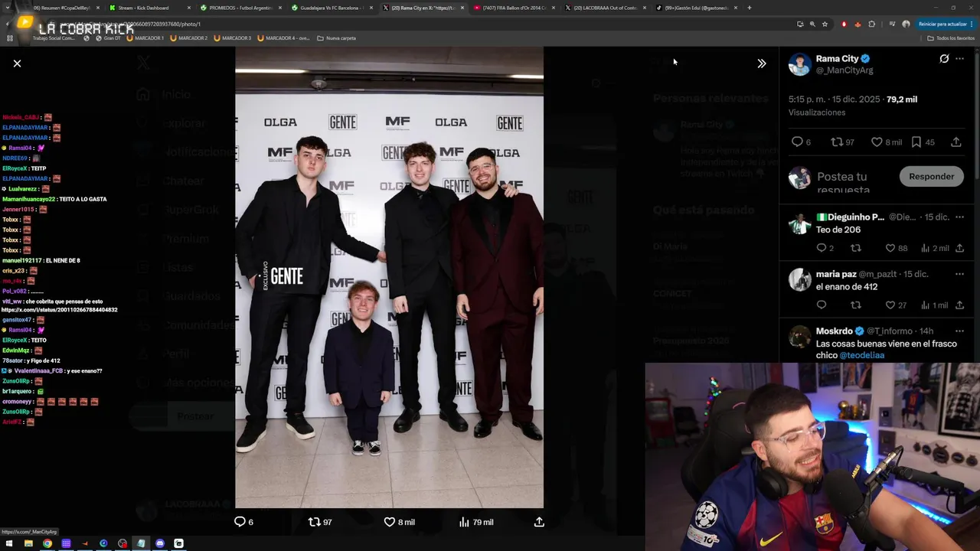Open the MARCADOR 1 bookmark

[x=145, y=37]
